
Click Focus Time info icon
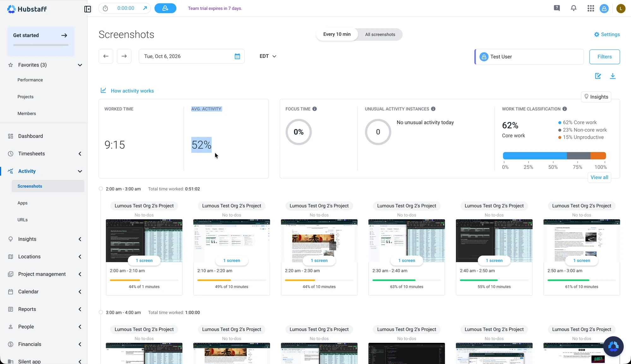(315, 109)
